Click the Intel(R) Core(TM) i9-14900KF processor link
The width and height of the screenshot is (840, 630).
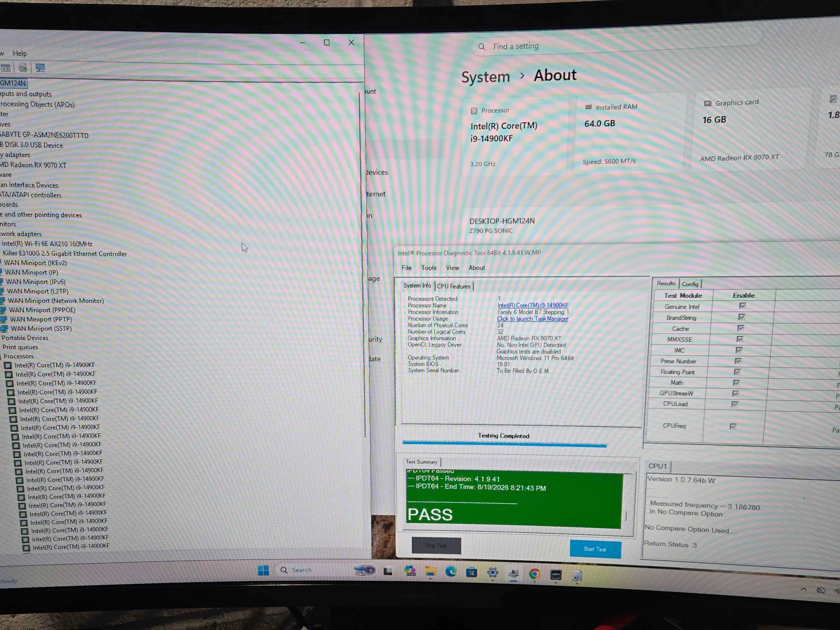point(533,305)
